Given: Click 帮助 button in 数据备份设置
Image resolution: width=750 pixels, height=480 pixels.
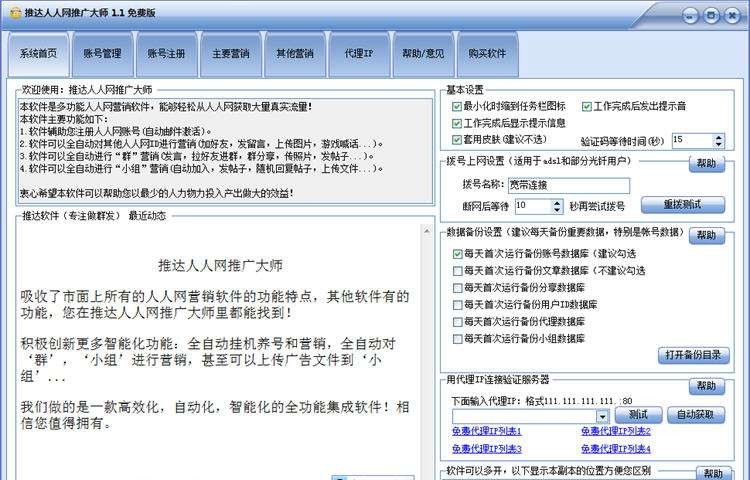Looking at the screenshot, I should tap(706, 235).
